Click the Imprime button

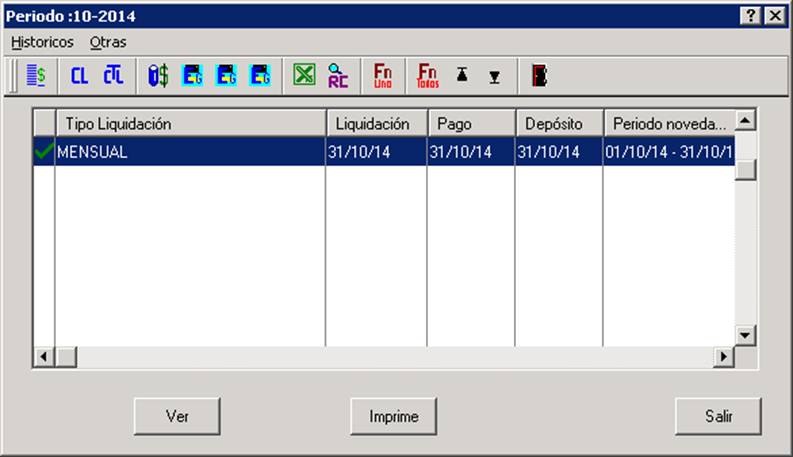pyautogui.click(x=393, y=416)
